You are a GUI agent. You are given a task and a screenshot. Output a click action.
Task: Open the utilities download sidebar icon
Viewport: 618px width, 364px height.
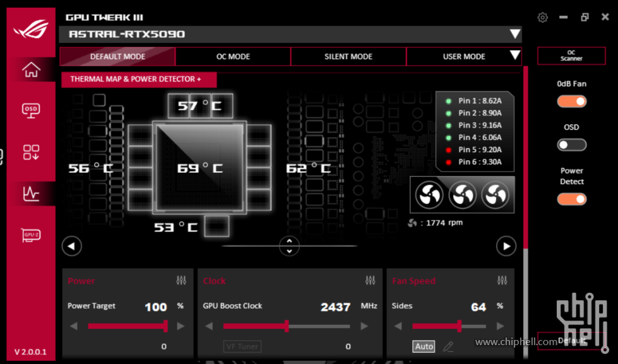tap(31, 152)
